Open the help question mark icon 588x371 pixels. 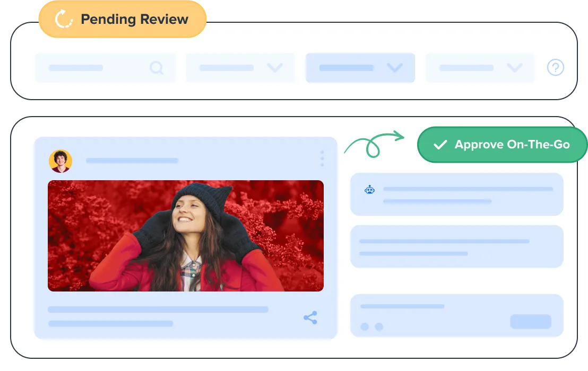(x=555, y=68)
